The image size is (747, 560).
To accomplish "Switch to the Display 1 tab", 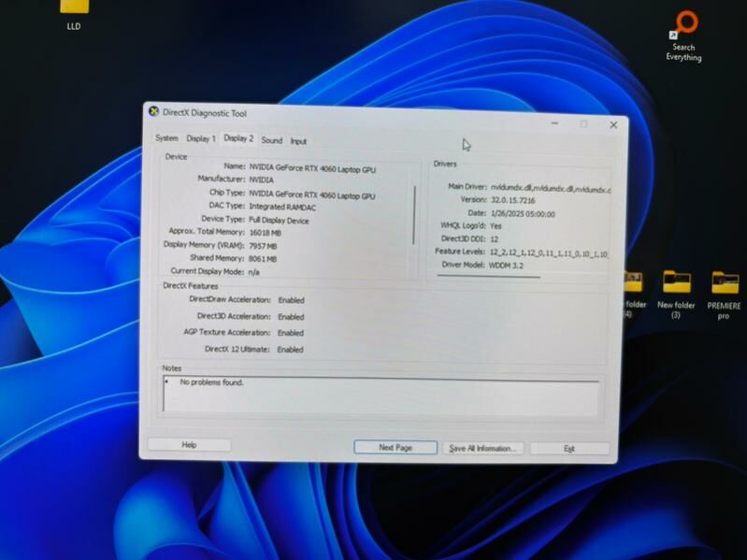I will tap(201, 138).
